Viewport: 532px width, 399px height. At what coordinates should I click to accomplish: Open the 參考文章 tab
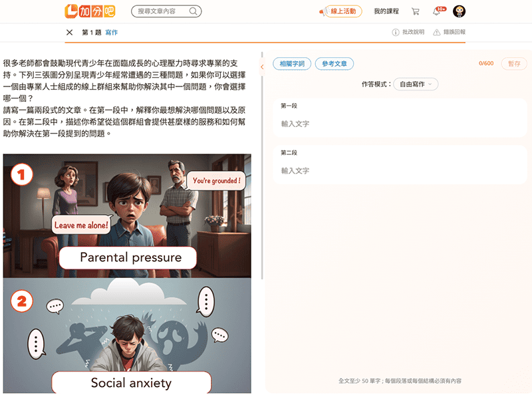coord(334,64)
